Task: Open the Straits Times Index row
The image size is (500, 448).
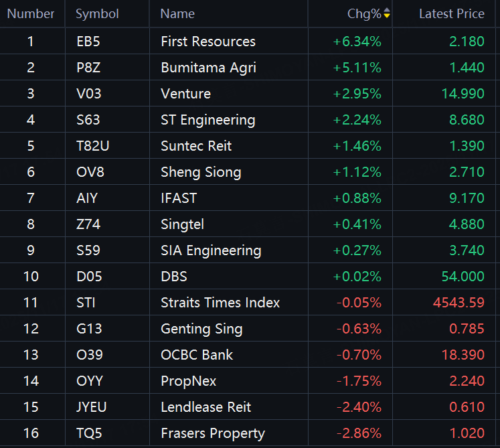Action: coord(220,303)
